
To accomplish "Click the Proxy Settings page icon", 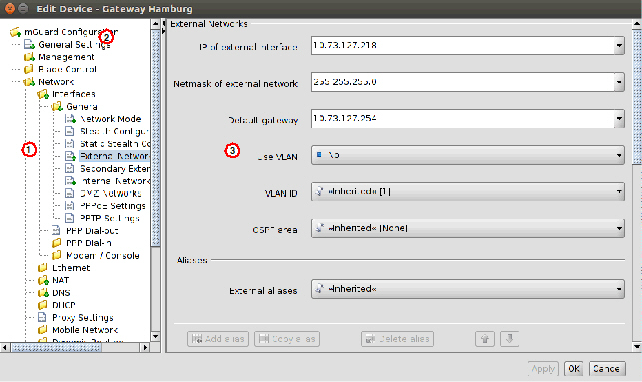I will [42, 317].
